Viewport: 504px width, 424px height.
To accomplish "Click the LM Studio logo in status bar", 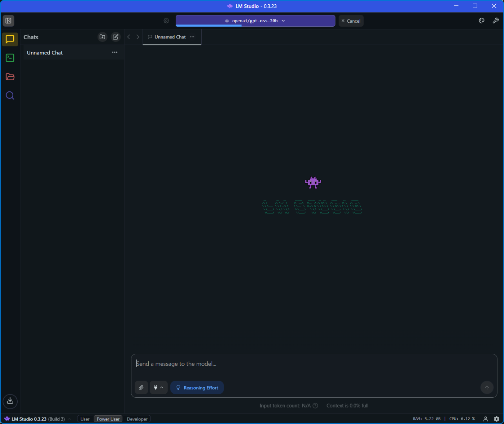I will point(7,419).
